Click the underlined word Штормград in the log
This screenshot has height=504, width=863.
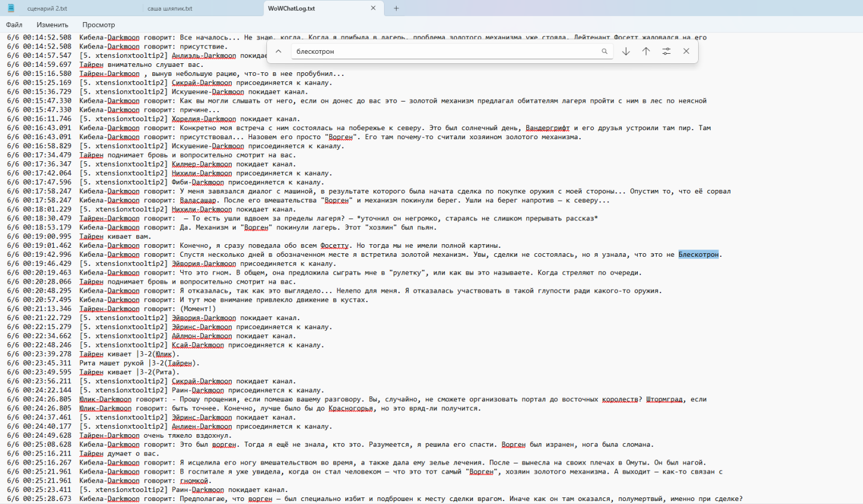coord(664,399)
